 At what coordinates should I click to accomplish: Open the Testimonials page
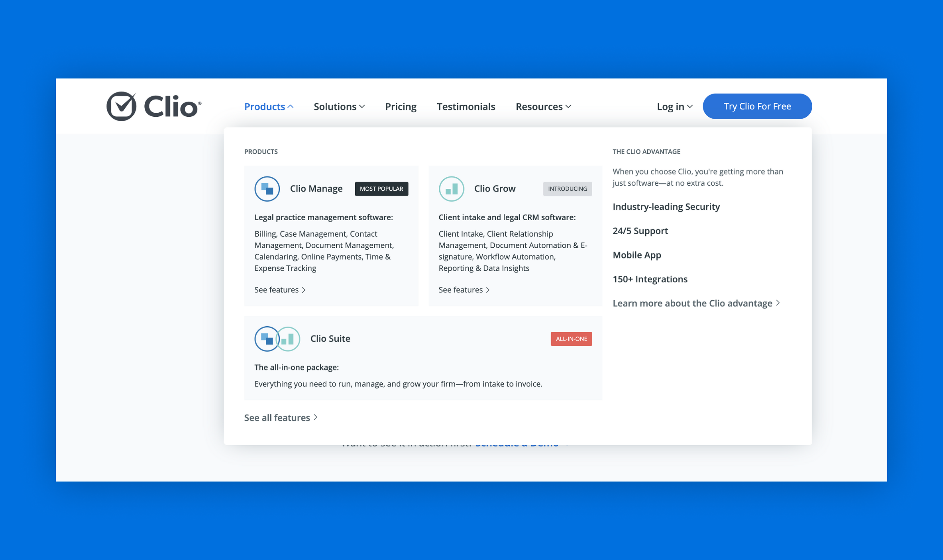[466, 107]
